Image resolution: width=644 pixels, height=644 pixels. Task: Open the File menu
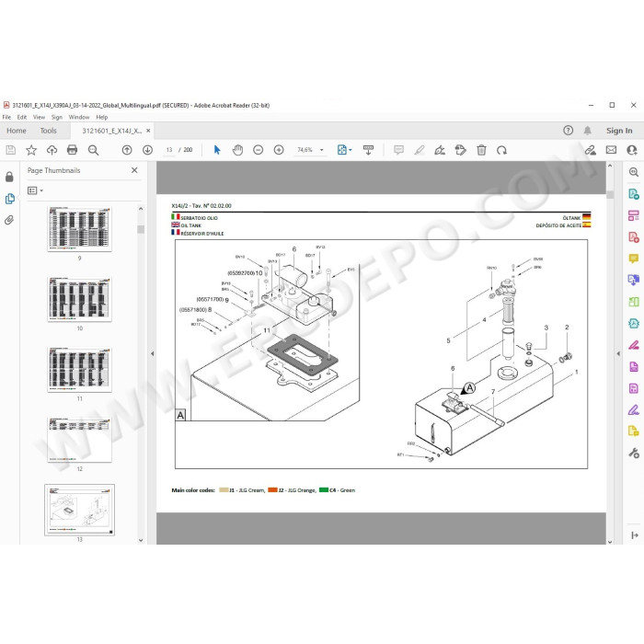6,117
